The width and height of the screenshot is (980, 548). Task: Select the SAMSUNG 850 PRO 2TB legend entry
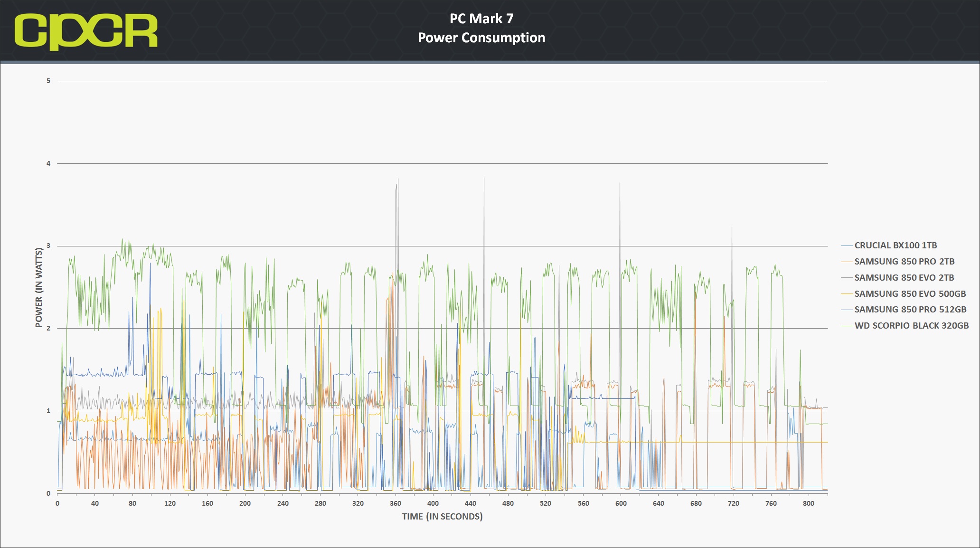[897, 262]
